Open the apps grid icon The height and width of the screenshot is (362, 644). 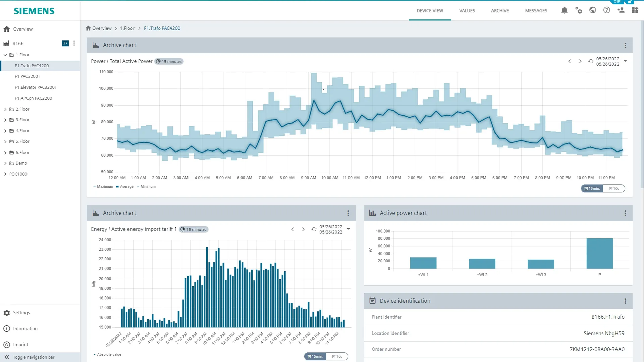point(635,10)
